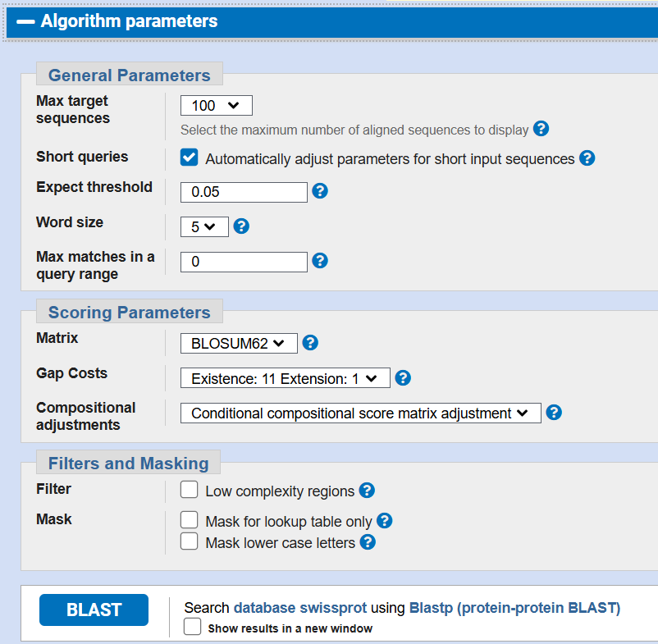Click the Scoring Parameters section header
The image size is (658, 644).
(129, 311)
